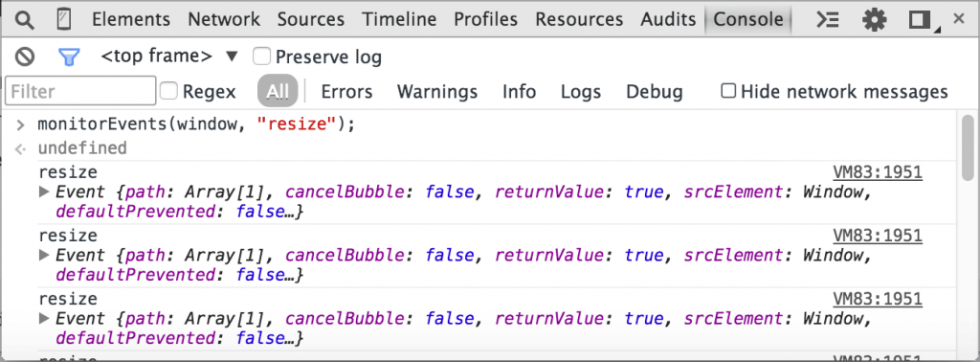Toggle device mode phone icon
The height and width of the screenshot is (362, 980).
(63, 20)
